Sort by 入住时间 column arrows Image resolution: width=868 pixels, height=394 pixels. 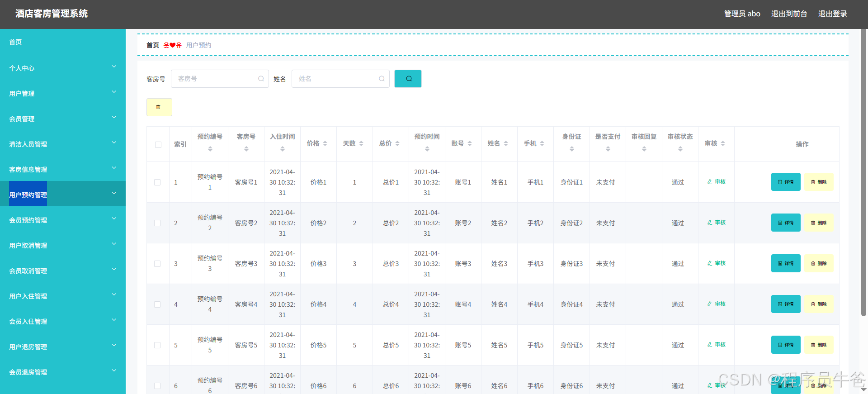[x=283, y=149]
